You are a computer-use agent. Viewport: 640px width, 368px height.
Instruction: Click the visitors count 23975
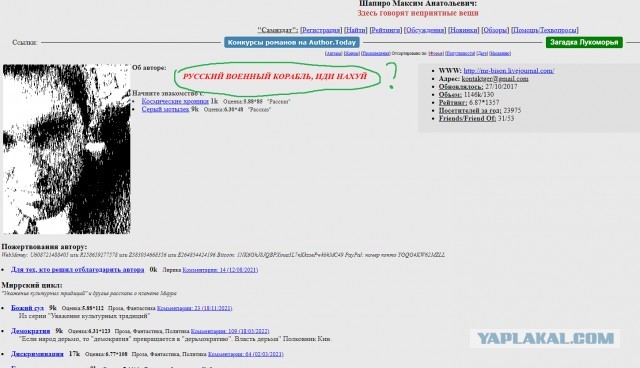(x=513, y=111)
